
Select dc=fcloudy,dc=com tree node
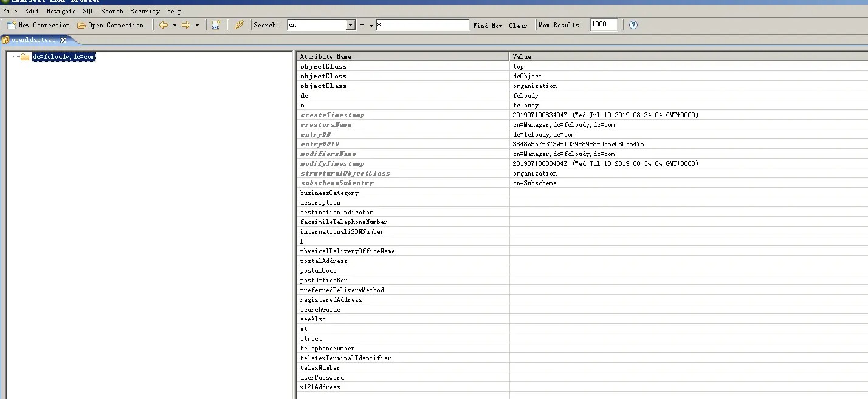63,56
